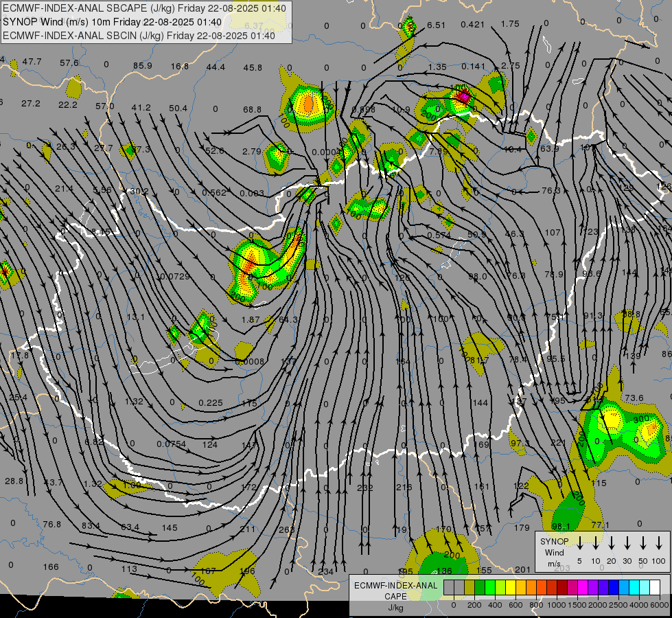Viewport: 672px width, 618px height.
Task: Click the '0.421' value
Action: [x=472, y=25]
